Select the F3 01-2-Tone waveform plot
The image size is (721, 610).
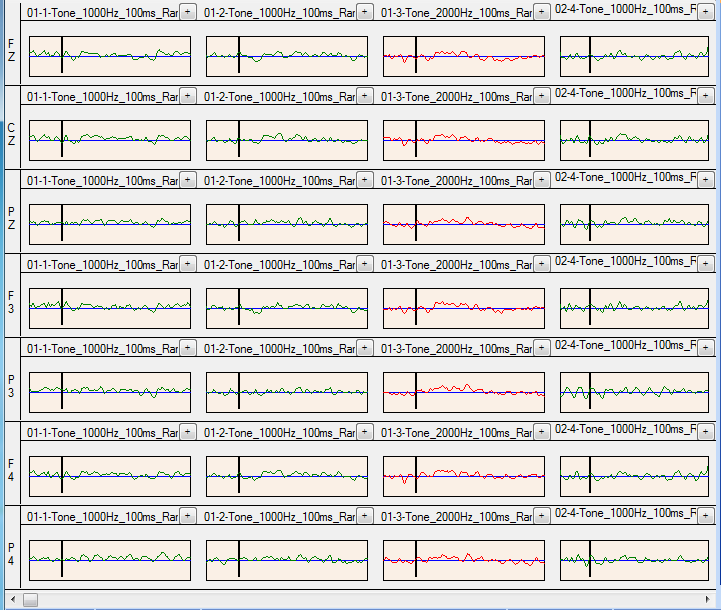click(287, 308)
